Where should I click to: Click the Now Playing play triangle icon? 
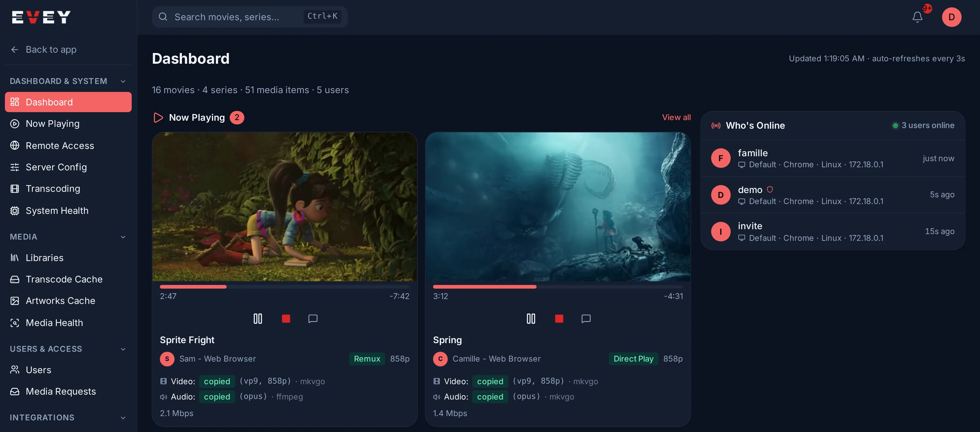158,118
